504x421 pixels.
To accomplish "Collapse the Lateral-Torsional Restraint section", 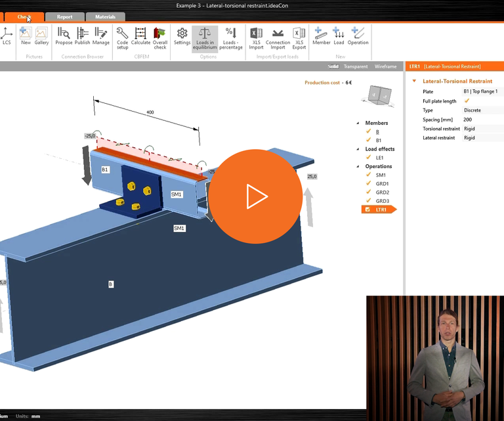I will [414, 81].
